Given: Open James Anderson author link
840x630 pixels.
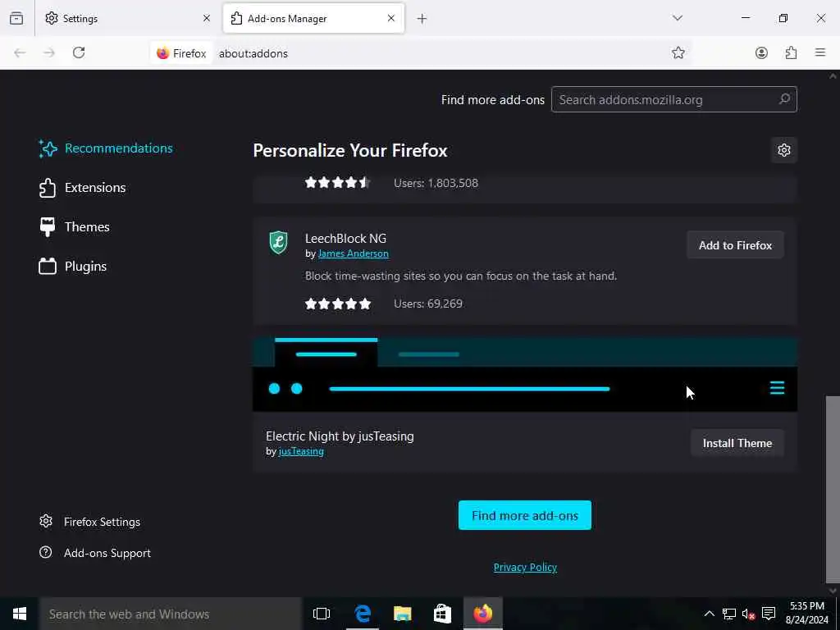Looking at the screenshot, I should coord(353,254).
